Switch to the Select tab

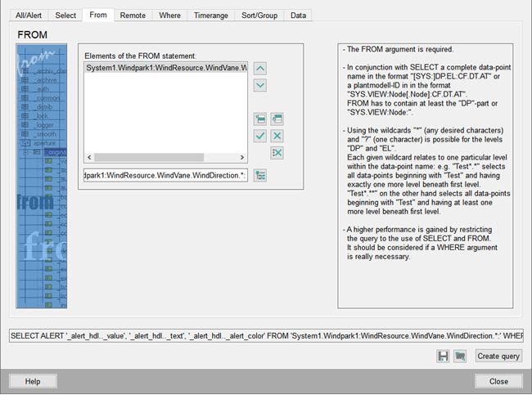coord(65,16)
